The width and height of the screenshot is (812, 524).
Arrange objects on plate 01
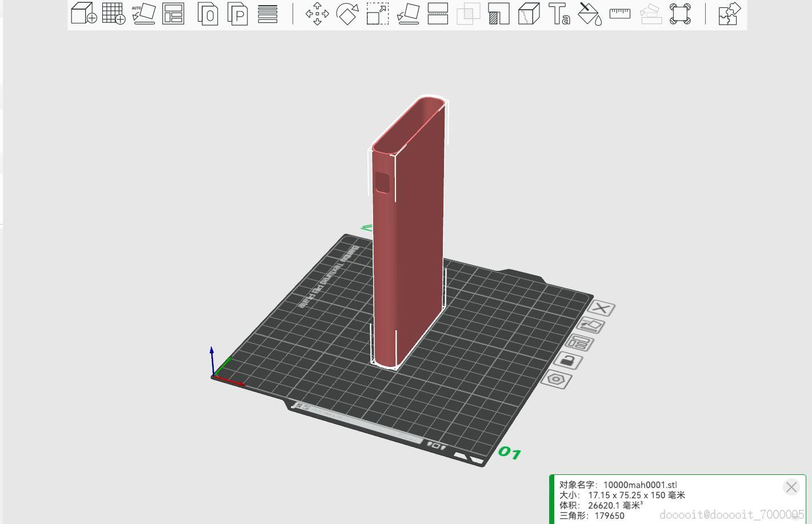pos(581,343)
